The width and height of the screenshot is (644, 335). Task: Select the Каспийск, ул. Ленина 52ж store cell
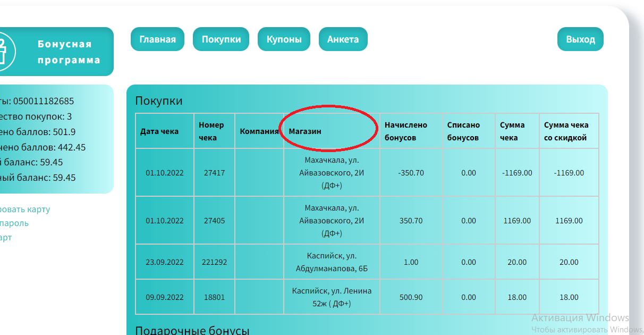(x=332, y=297)
